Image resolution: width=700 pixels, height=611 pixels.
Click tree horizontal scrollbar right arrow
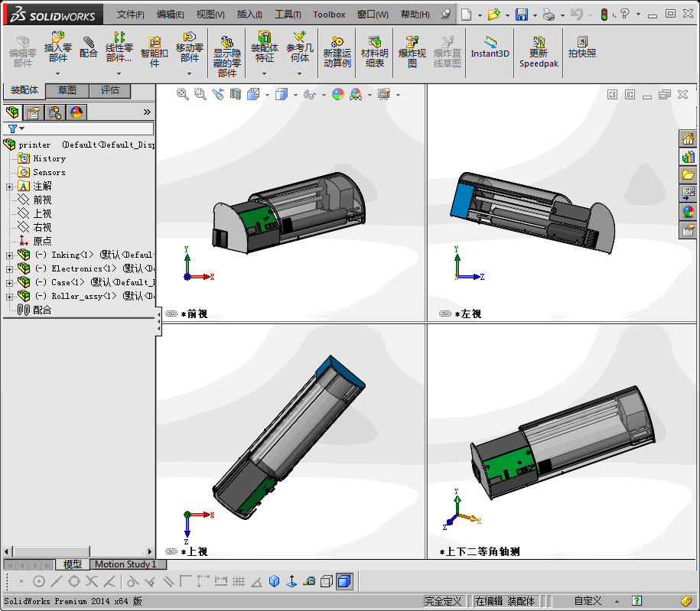click(149, 551)
